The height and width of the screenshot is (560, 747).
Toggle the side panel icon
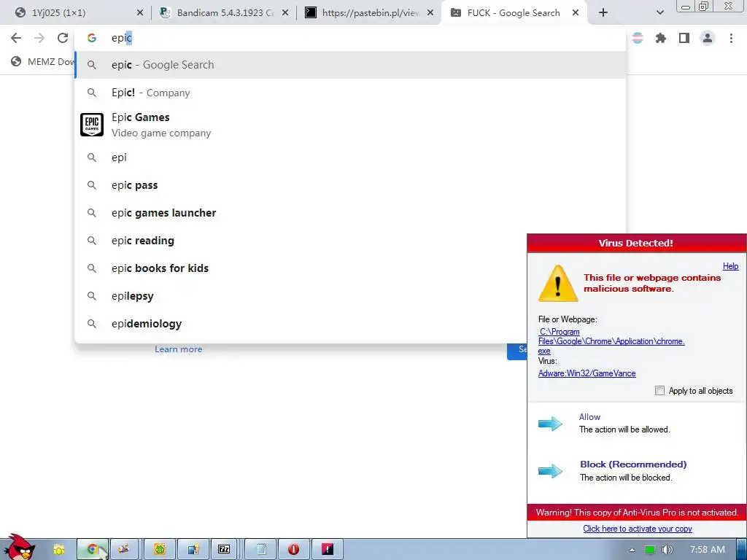(x=684, y=38)
